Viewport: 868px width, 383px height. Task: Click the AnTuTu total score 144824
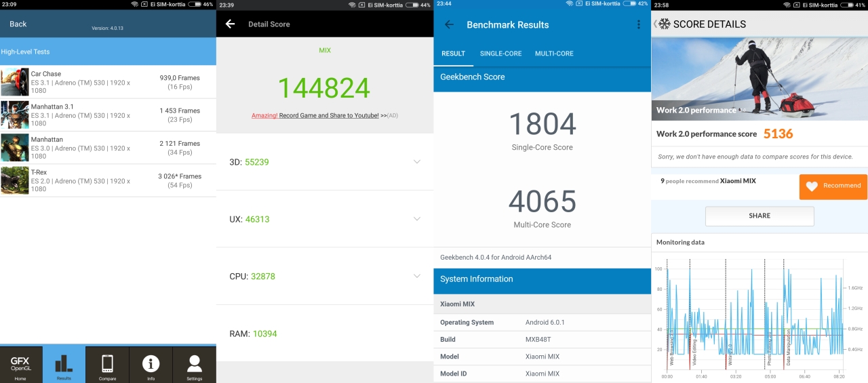(324, 88)
